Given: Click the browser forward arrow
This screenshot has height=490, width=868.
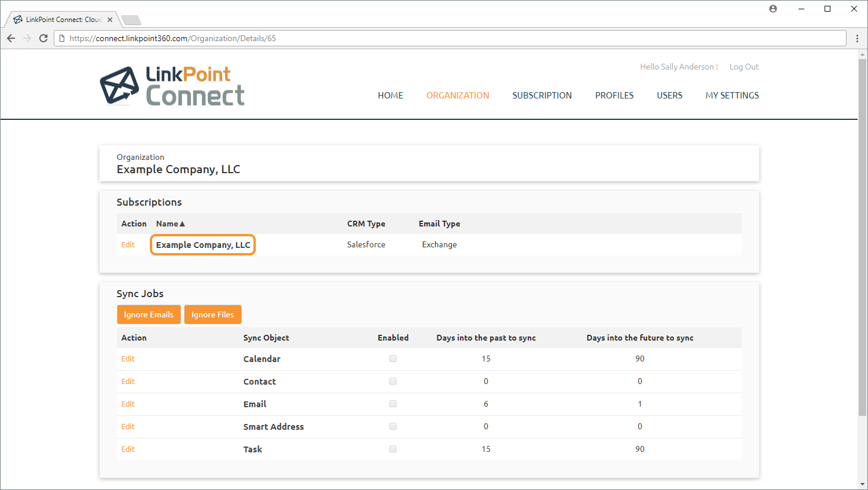Looking at the screenshot, I should (27, 38).
